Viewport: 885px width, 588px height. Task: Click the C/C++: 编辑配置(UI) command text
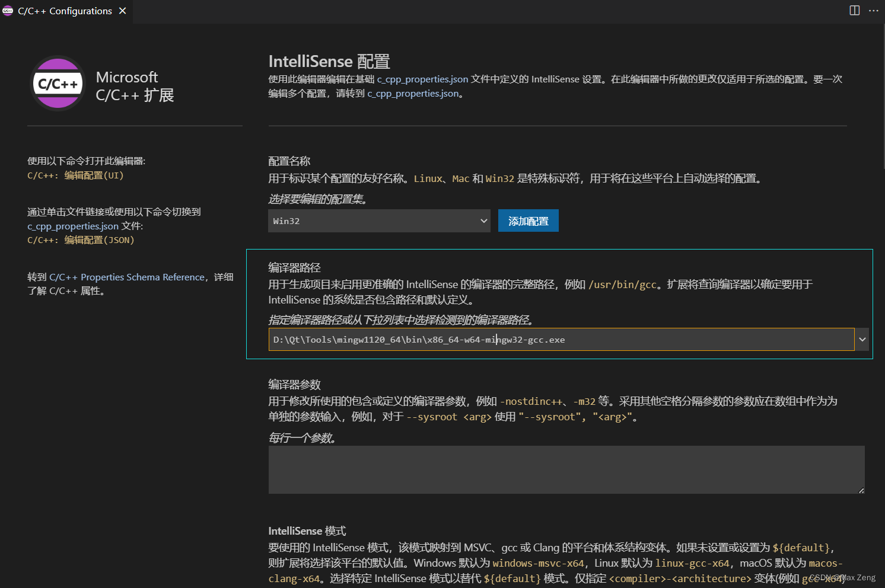[x=75, y=175]
